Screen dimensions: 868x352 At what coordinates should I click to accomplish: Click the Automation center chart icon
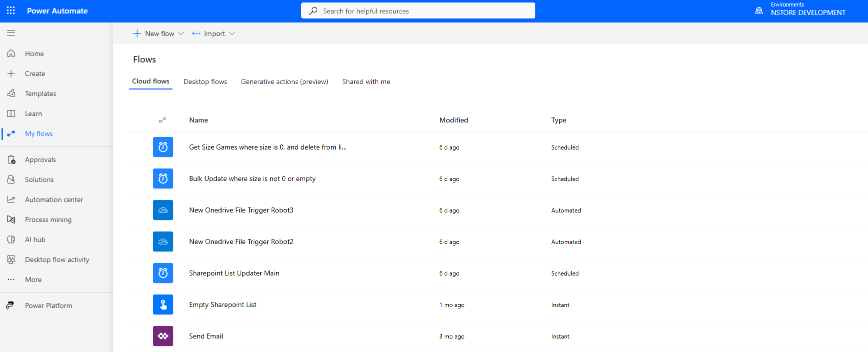tap(11, 199)
